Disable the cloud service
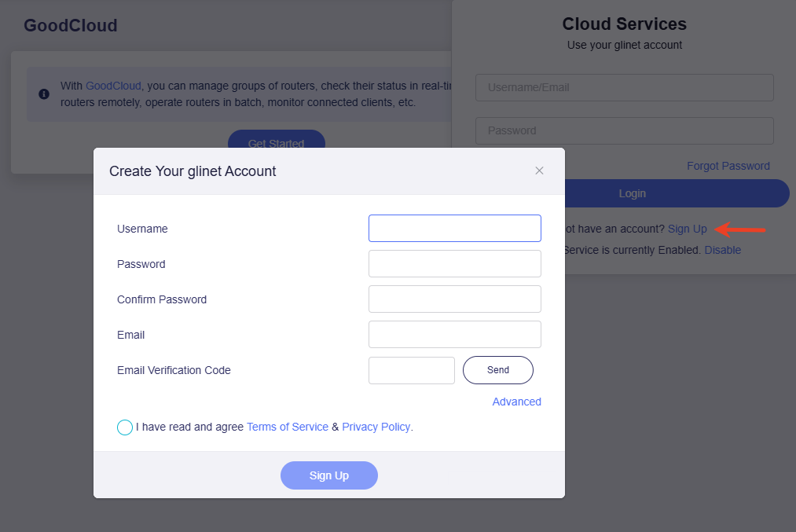796x532 pixels. (x=723, y=250)
